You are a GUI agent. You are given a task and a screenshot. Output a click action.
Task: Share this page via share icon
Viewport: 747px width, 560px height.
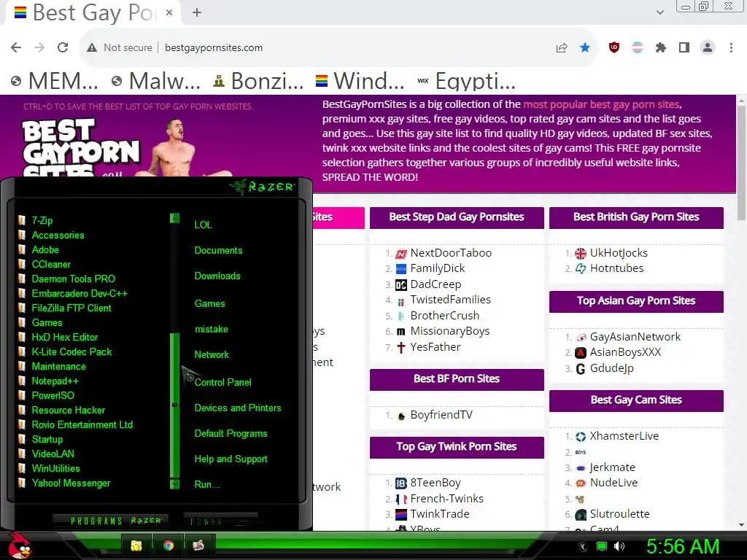pos(562,47)
